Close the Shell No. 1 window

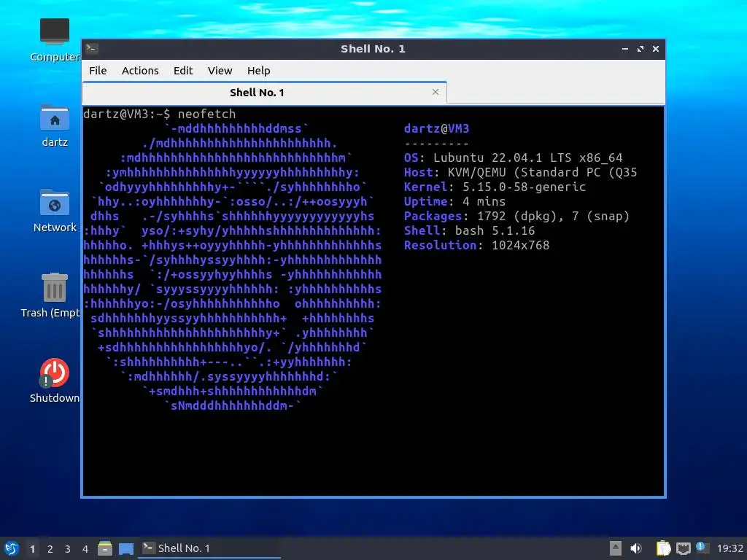click(x=656, y=49)
